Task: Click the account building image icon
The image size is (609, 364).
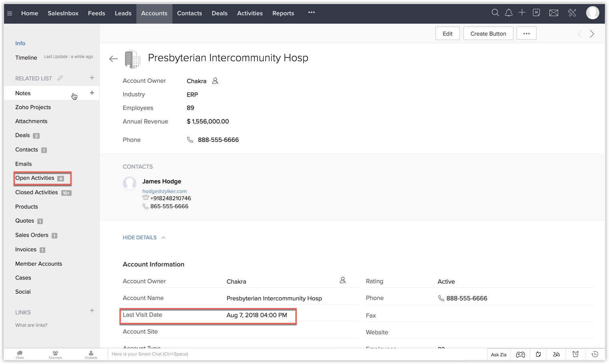Action: click(x=132, y=59)
